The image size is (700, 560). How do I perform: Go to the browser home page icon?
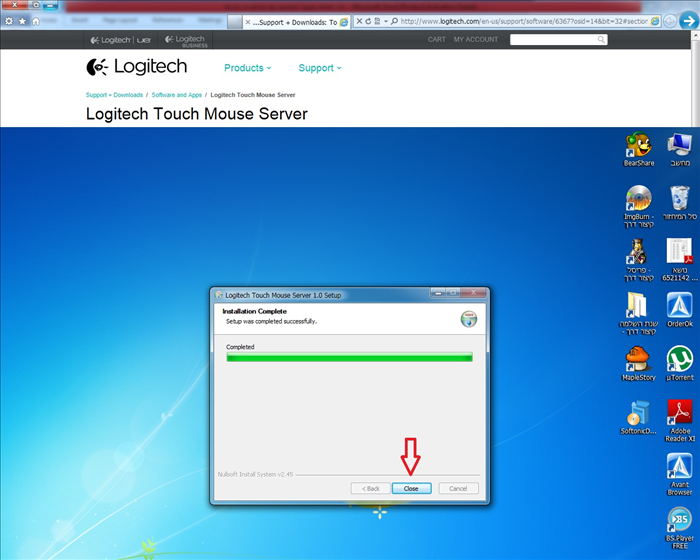coord(36,21)
